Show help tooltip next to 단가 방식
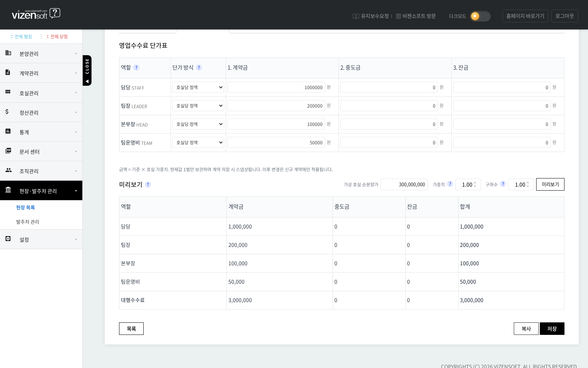 click(x=199, y=67)
